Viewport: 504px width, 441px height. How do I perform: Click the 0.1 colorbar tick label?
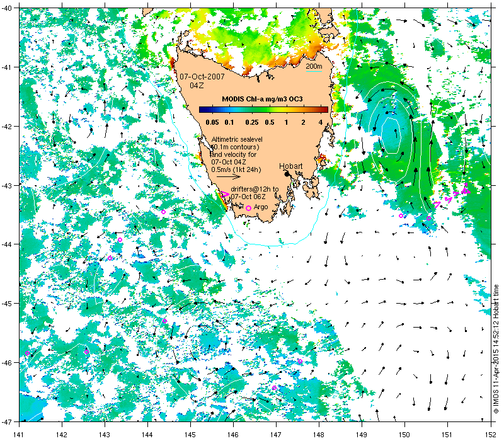coord(229,122)
